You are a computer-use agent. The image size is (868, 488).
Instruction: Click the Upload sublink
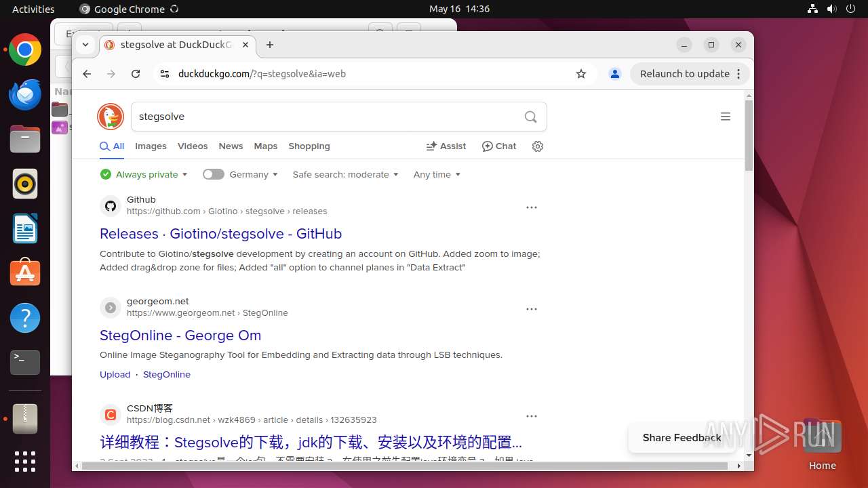115,374
